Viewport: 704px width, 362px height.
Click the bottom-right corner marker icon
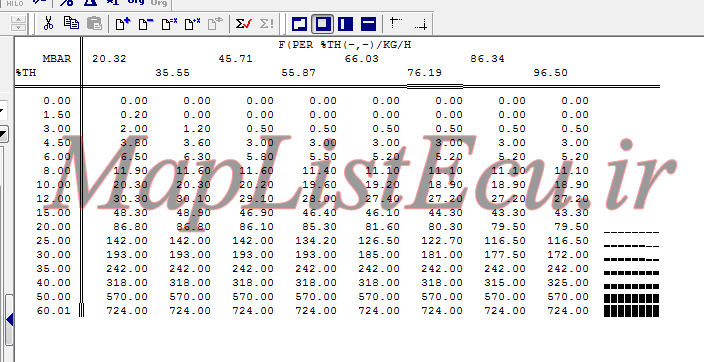(421, 24)
